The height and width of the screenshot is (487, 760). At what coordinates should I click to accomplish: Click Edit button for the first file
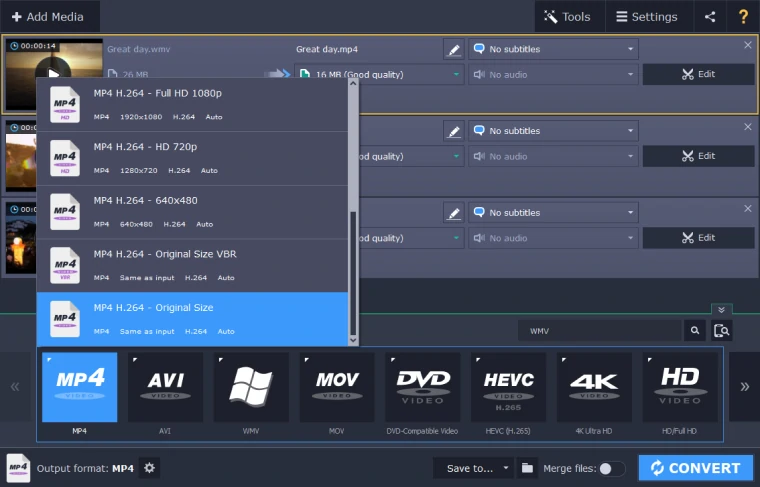[x=698, y=74]
